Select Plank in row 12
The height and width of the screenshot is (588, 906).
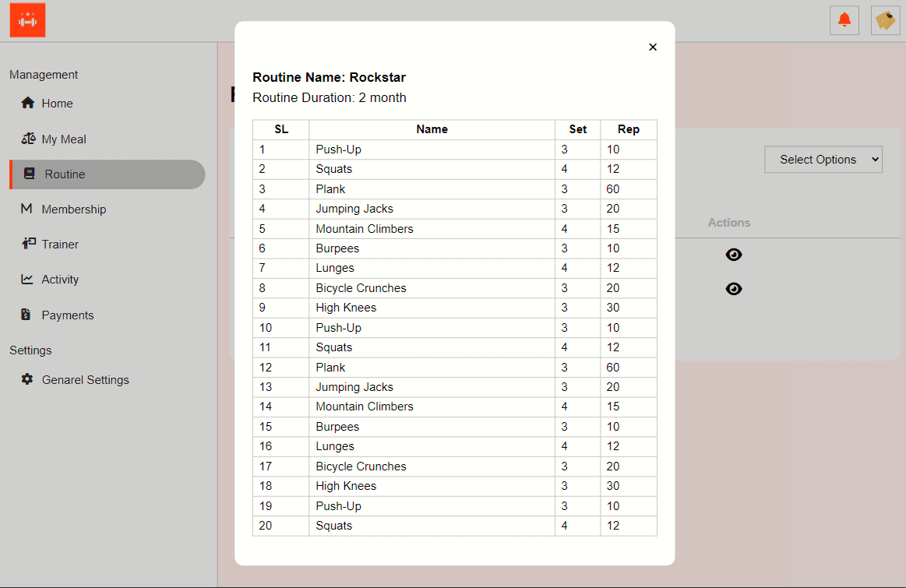(330, 368)
